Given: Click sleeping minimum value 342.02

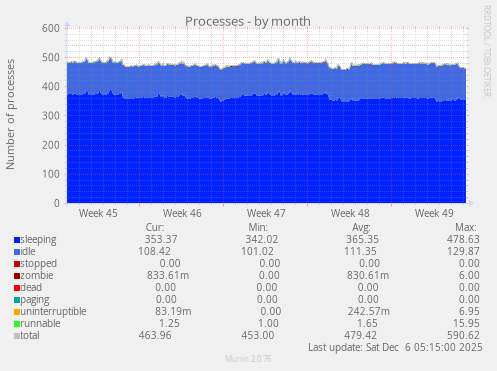Looking at the screenshot, I should (262, 239).
